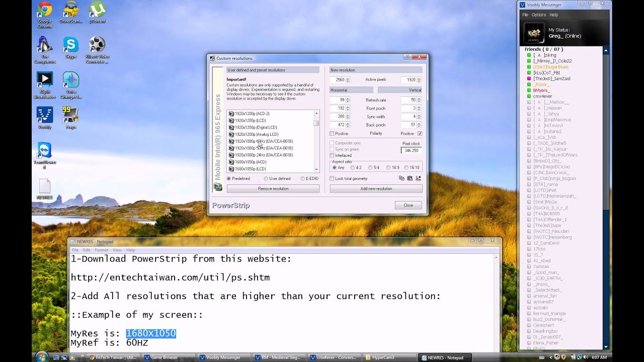Viewport: 644px width, 362px height.
Task: Click the advanced timing icon beside paste
Action: 418,178
